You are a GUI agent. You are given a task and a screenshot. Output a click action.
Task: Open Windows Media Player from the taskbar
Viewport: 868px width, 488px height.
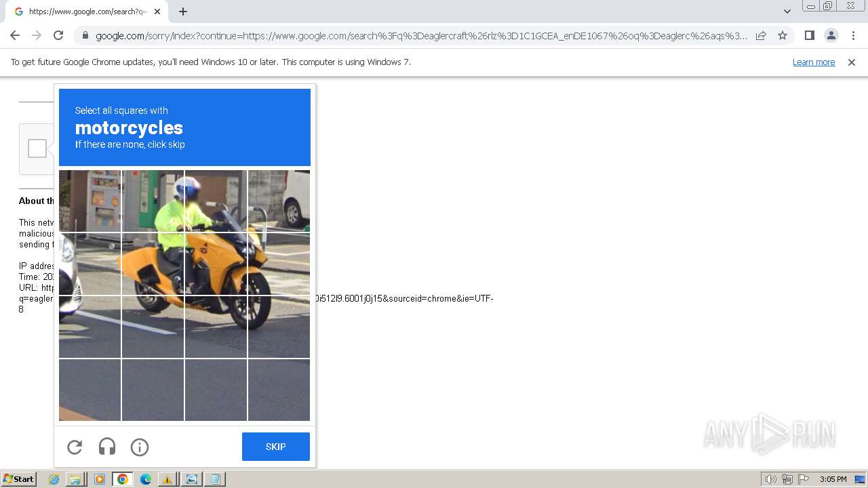[100, 479]
